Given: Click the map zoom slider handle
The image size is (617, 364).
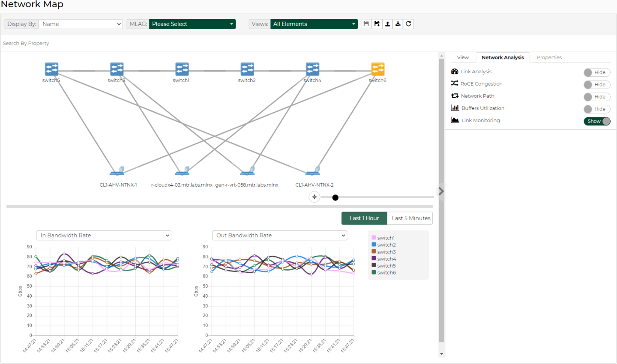Looking at the screenshot, I should (x=335, y=197).
